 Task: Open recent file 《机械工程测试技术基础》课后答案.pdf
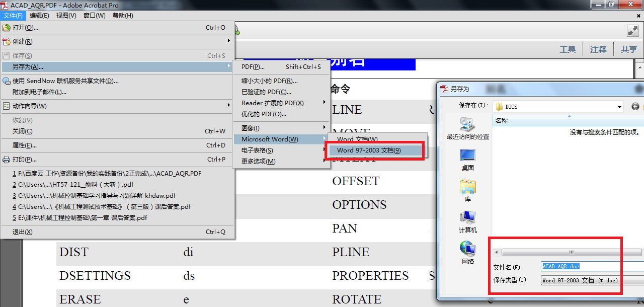(118, 206)
